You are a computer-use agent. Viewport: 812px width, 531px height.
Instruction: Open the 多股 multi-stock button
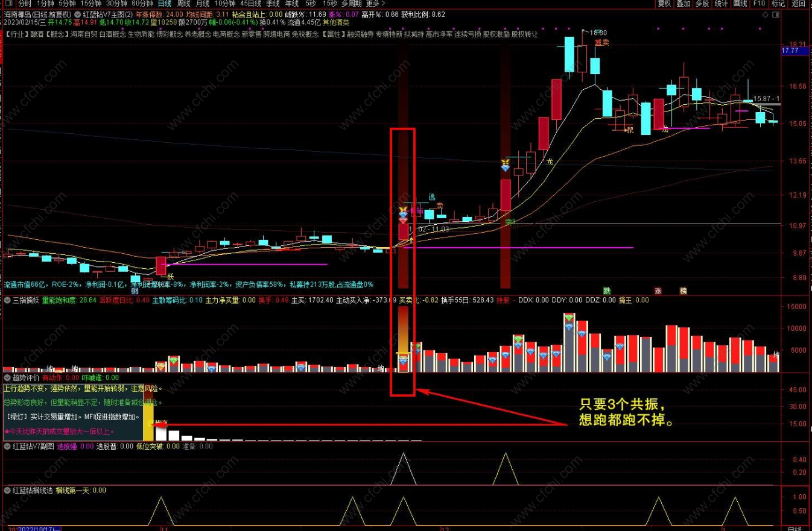pos(702,4)
